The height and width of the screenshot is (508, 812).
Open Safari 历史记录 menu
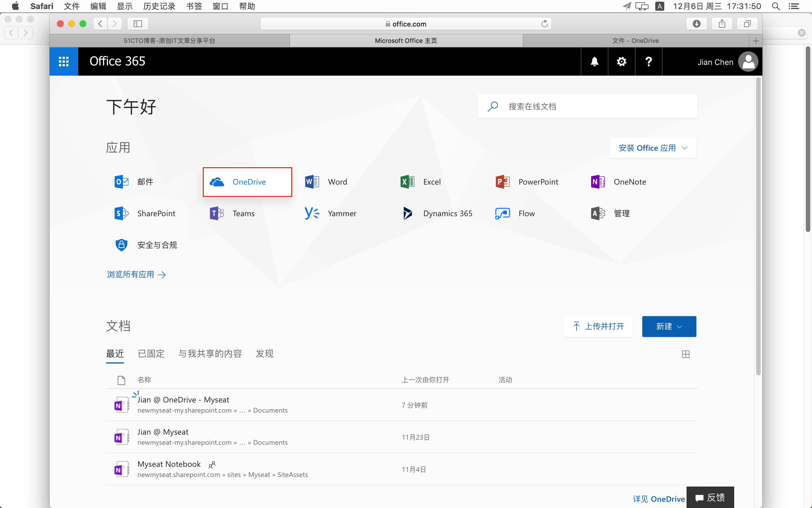click(x=159, y=6)
